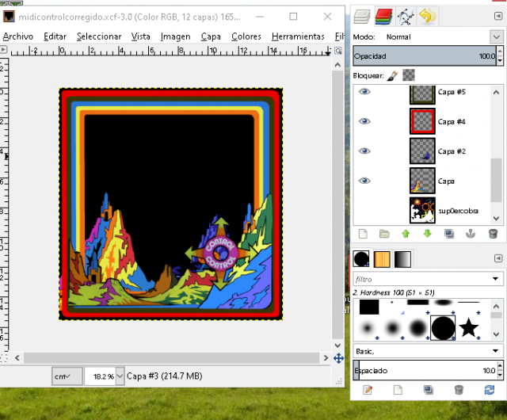Open the brush filtro tag dropdown
This screenshot has width=507, height=420.
pos(497,279)
